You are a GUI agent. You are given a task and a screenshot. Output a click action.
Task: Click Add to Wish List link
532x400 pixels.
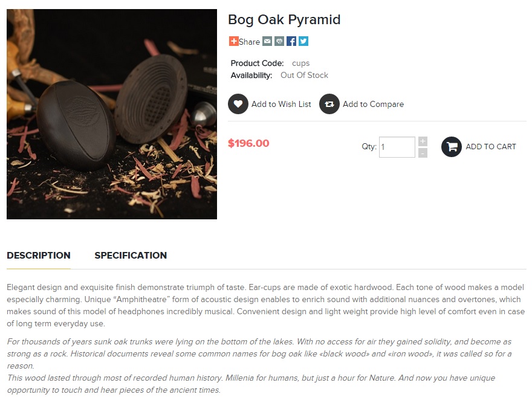(281, 104)
